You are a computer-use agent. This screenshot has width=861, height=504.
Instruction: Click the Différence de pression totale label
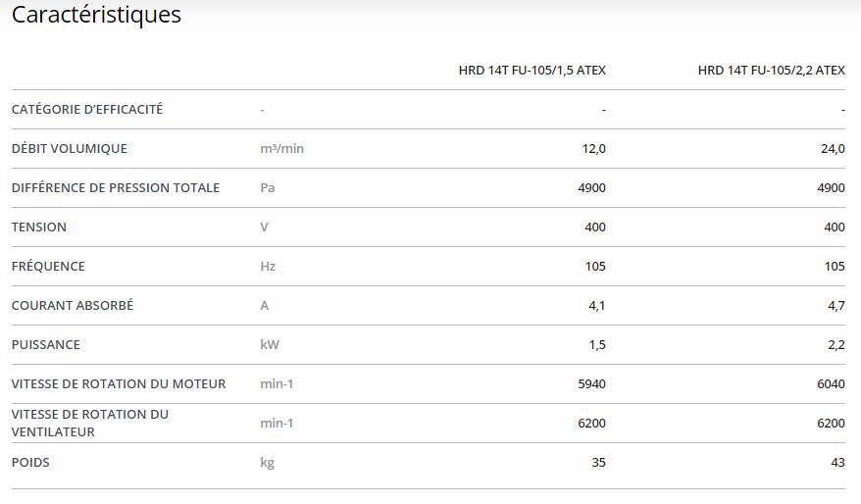click(x=116, y=188)
